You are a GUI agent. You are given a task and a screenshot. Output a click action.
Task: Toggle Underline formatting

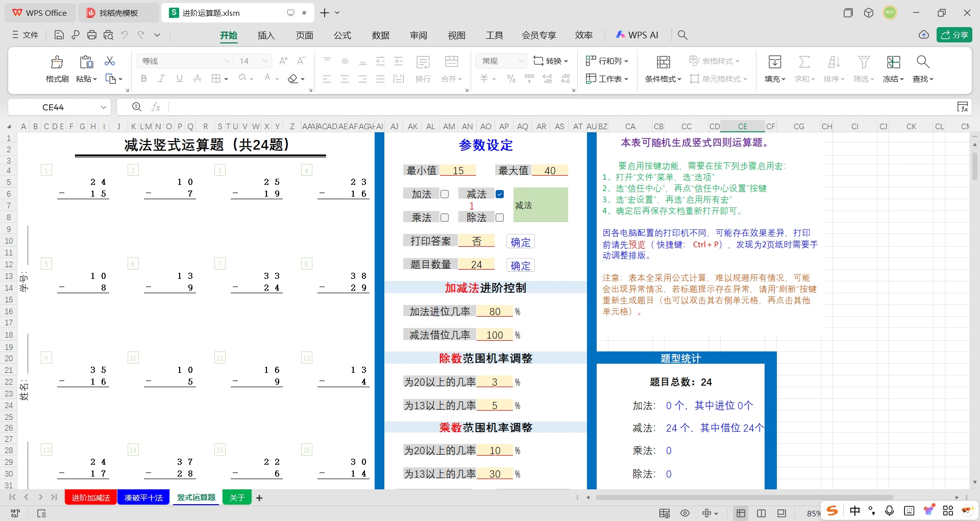click(x=179, y=79)
